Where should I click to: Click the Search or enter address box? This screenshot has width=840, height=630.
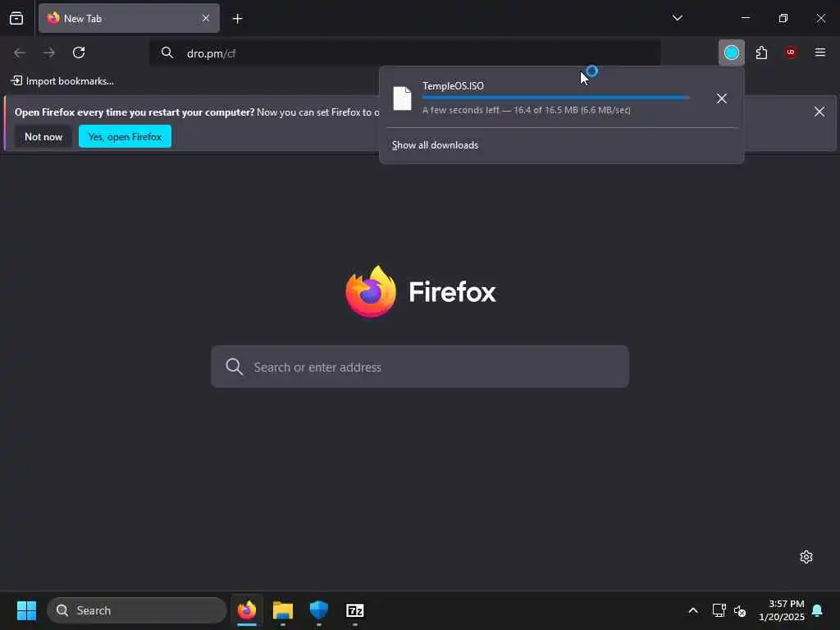click(419, 367)
